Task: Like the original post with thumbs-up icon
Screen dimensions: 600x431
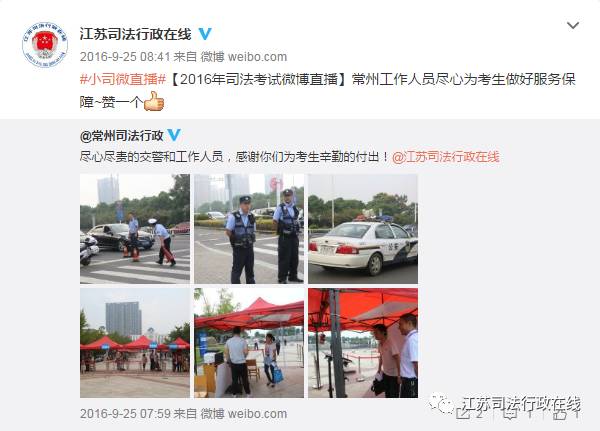Action: 560,413
